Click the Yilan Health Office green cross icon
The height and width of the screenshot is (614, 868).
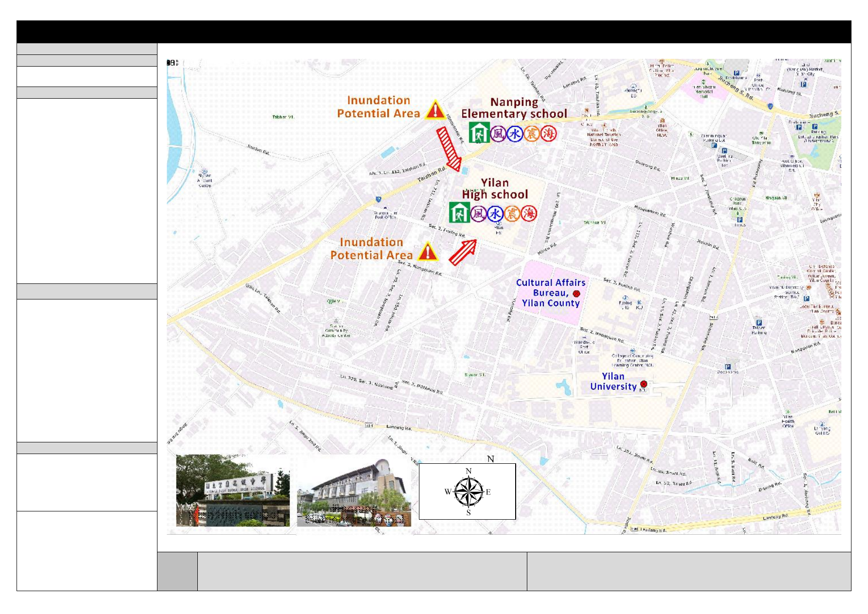(x=788, y=412)
